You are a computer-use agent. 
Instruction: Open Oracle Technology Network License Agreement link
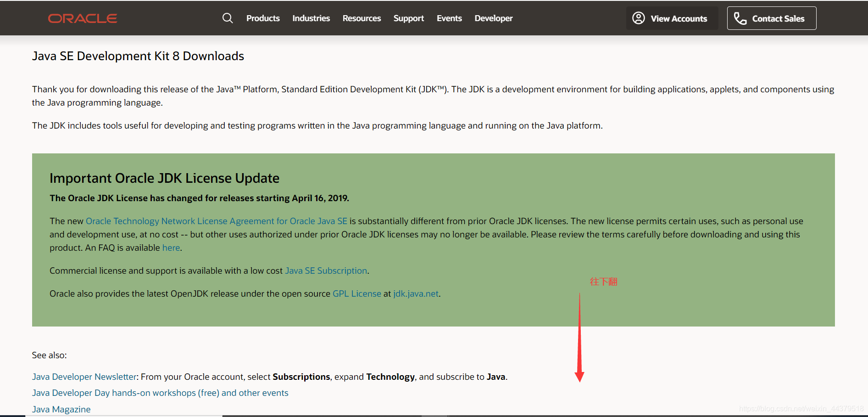tap(217, 221)
